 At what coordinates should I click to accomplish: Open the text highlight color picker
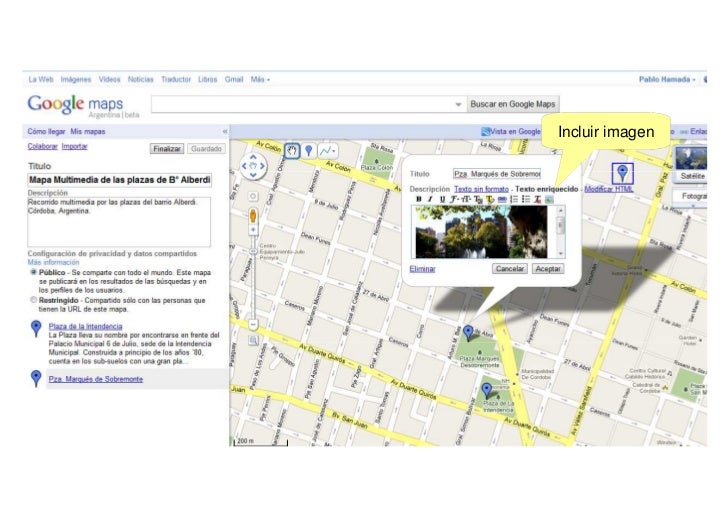coord(490,200)
